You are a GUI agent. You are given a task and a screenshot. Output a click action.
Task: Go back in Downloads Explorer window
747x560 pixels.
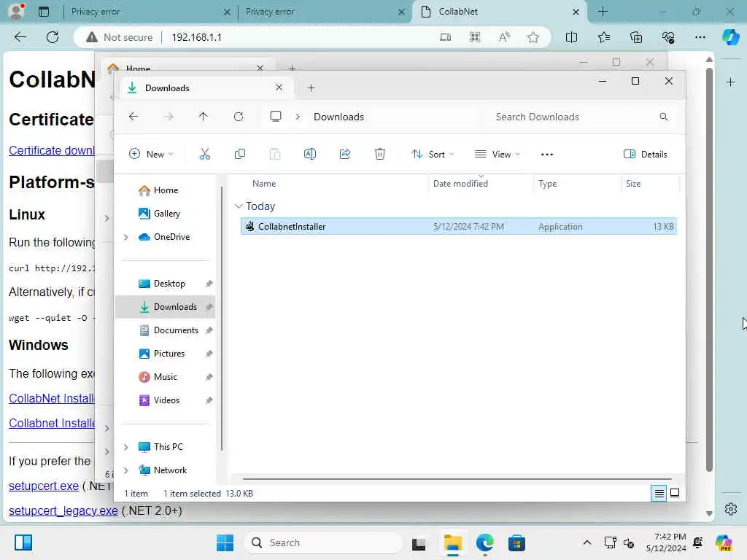coord(133,117)
